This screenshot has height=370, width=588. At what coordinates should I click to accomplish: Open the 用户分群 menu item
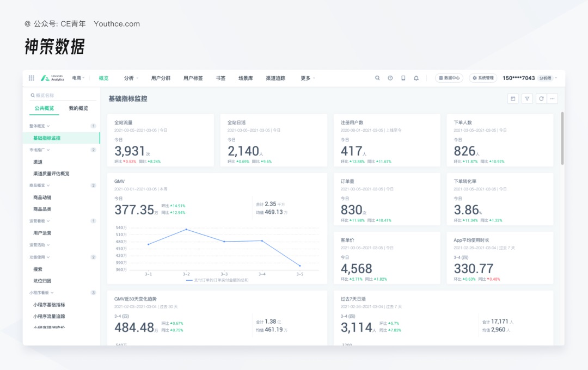[161, 78]
